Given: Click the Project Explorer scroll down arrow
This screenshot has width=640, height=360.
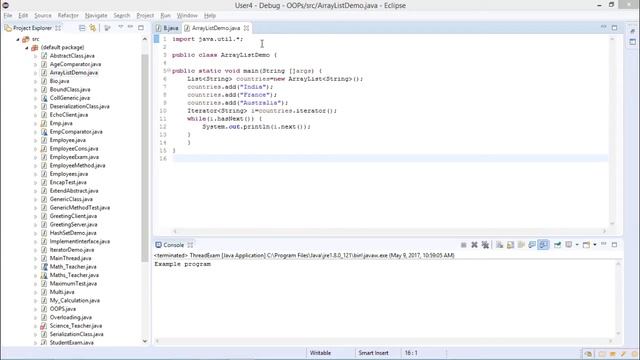Looking at the screenshot, I should coord(145,341).
